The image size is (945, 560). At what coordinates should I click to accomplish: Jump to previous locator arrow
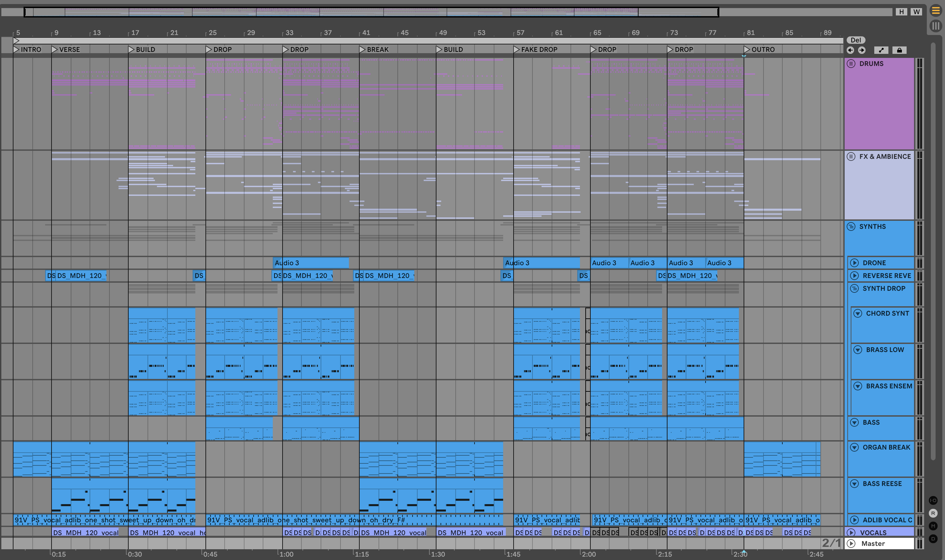point(850,50)
